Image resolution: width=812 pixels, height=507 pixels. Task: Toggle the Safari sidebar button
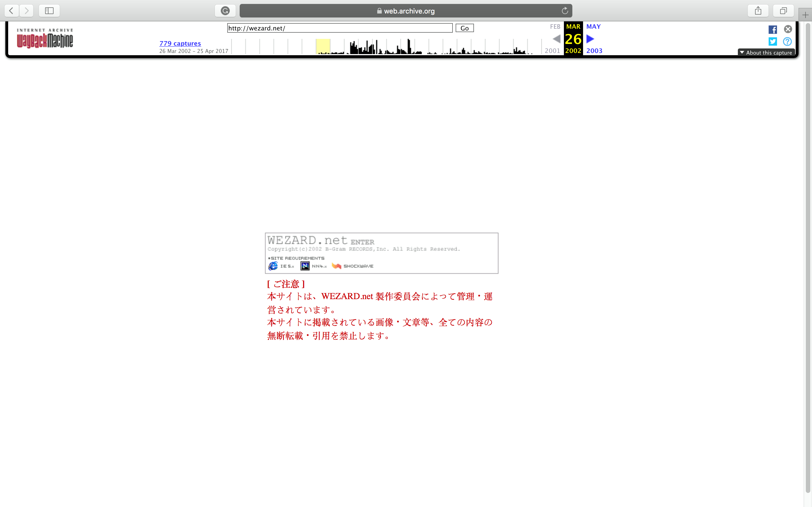[x=49, y=11]
